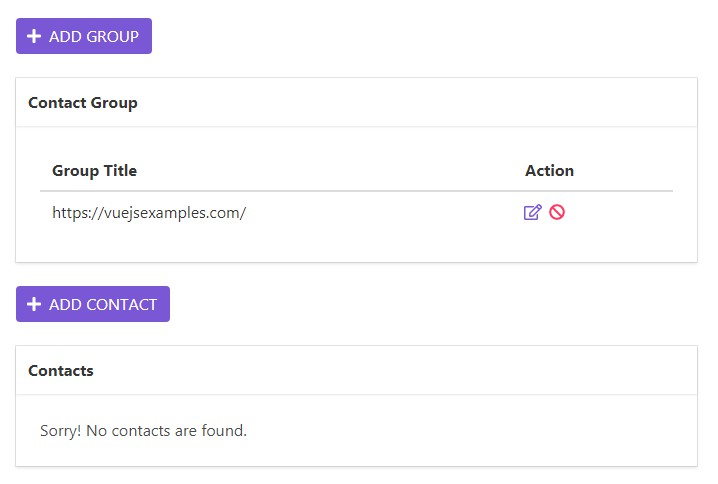Click the plus icon on Add Contact
This screenshot has width=718, height=484.
coord(34,304)
